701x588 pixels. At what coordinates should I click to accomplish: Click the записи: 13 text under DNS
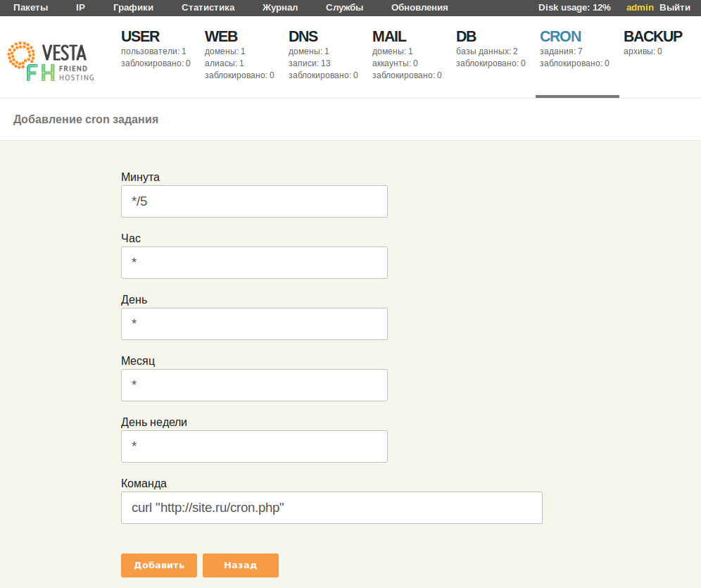point(310,63)
